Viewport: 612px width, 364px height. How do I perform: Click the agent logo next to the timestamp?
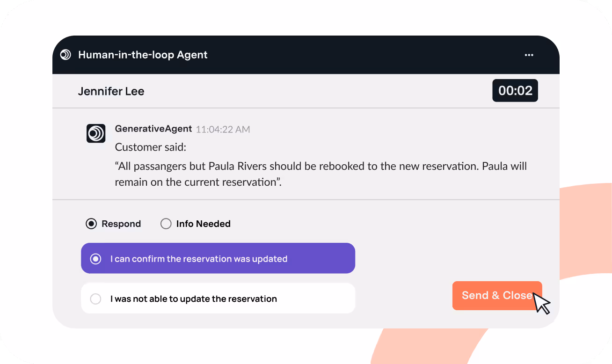click(x=96, y=134)
